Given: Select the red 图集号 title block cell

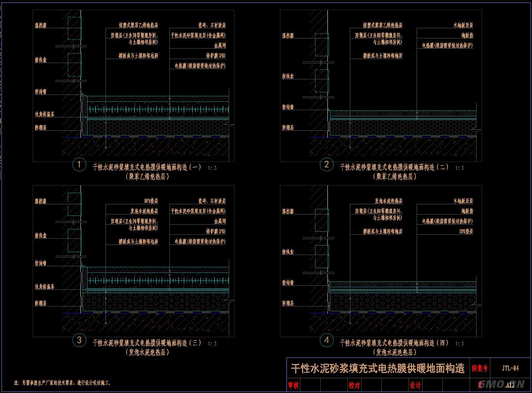Looking at the screenshot, I should 480,369.
